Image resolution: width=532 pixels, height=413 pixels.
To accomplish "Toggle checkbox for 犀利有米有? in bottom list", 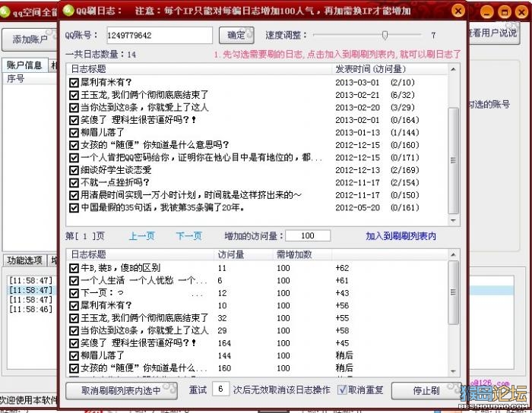I will coord(74,306).
